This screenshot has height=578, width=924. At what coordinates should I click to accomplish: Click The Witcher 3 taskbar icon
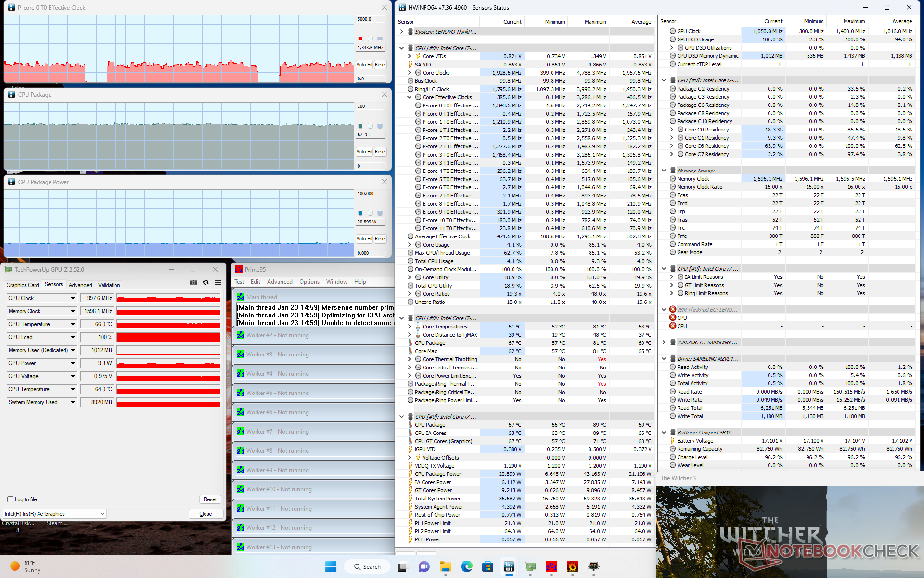(593, 567)
